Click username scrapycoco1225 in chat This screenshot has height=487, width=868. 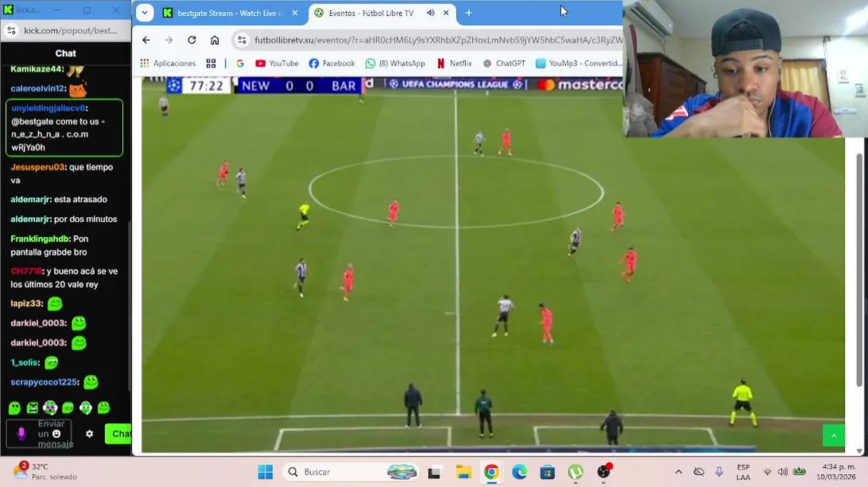[44, 382]
